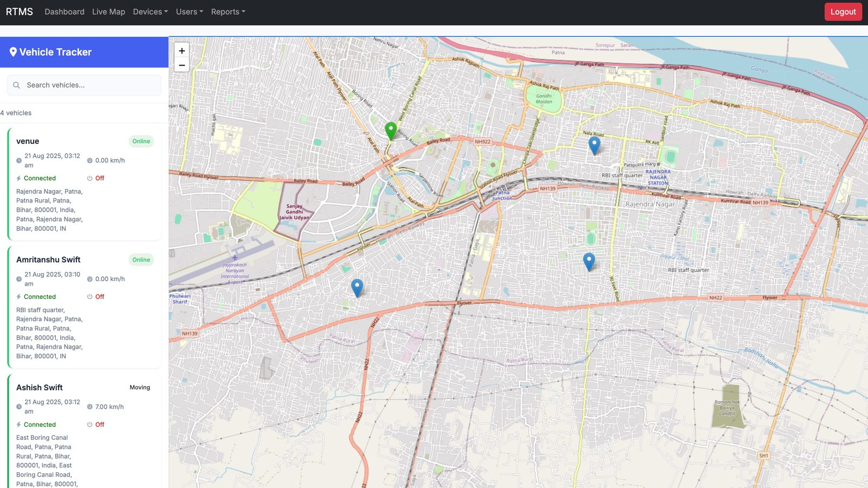Zoom in on the map
The height and width of the screenshot is (488, 868).
(x=182, y=50)
